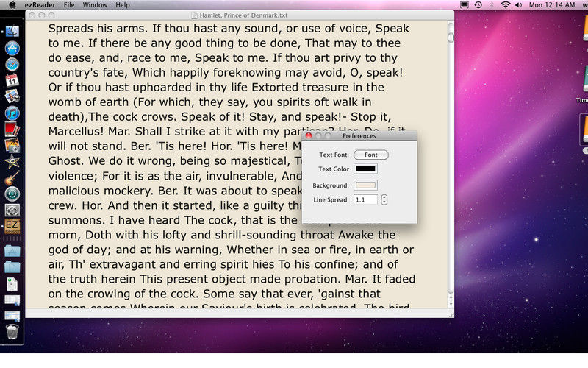Open the Preview app from the dock
Screen dimensions: 588x368
click(12, 96)
